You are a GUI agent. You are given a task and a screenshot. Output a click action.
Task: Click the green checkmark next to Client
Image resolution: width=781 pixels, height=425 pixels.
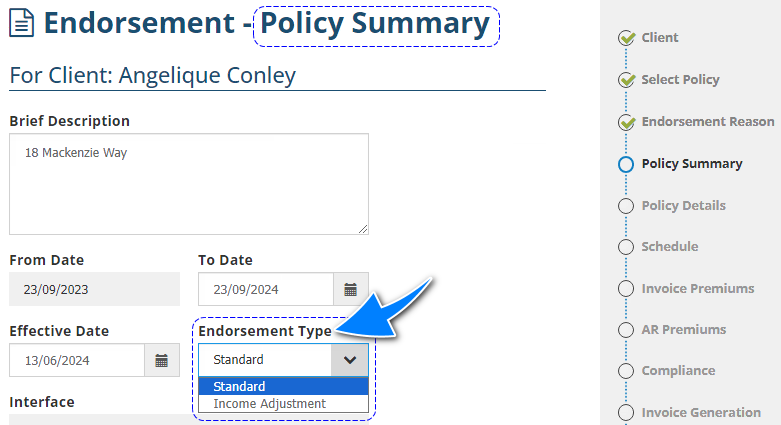pos(627,38)
